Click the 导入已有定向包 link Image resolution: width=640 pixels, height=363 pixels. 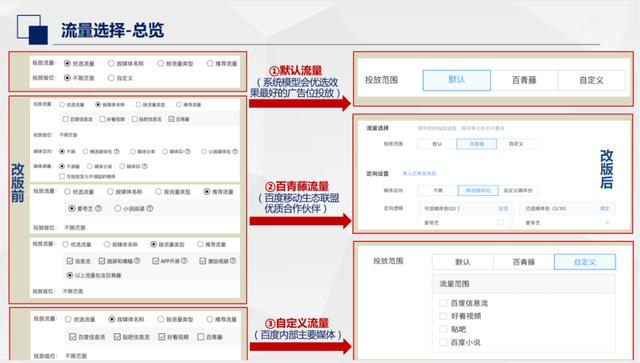coord(419,174)
